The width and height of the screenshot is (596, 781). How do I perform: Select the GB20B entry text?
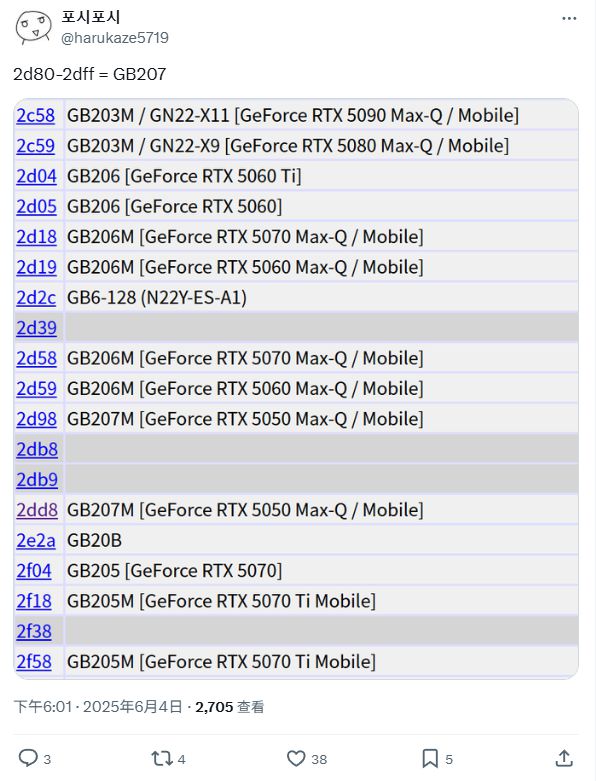point(94,541)
